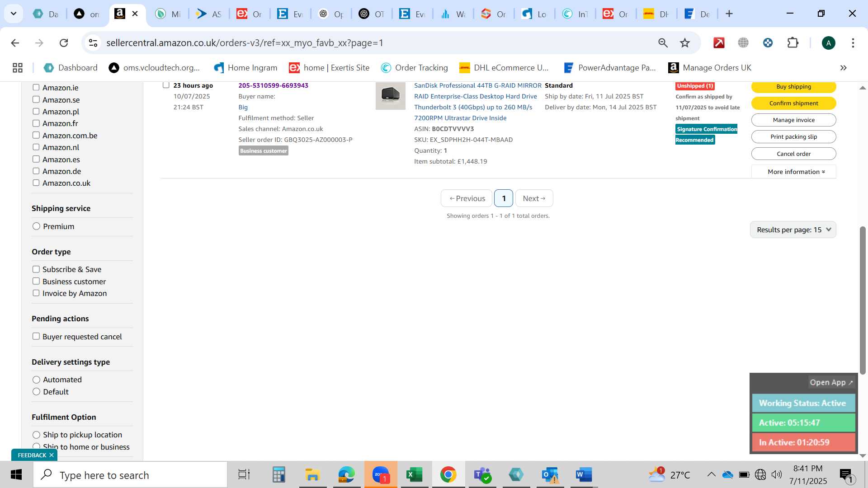Screen dimensions: 868x488
Task: Tick the Amazon.se checkbox
Action: point(36,99)
